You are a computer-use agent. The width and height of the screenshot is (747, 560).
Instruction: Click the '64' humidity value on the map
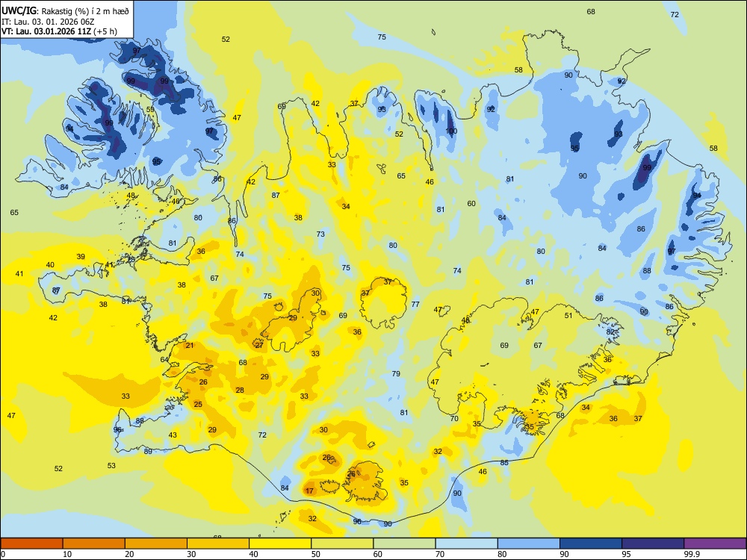(x=164, y=360)
